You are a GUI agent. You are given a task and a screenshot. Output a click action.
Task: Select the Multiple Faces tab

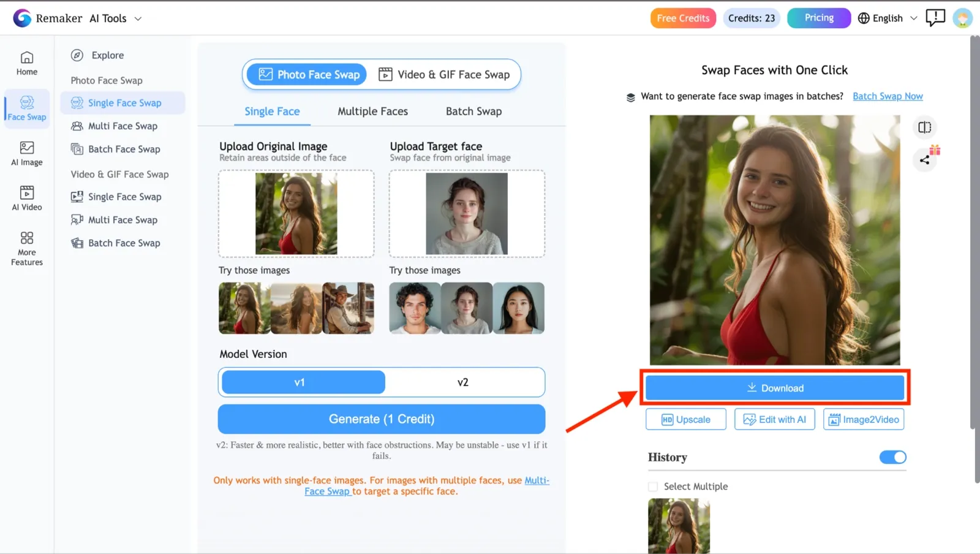372,112
